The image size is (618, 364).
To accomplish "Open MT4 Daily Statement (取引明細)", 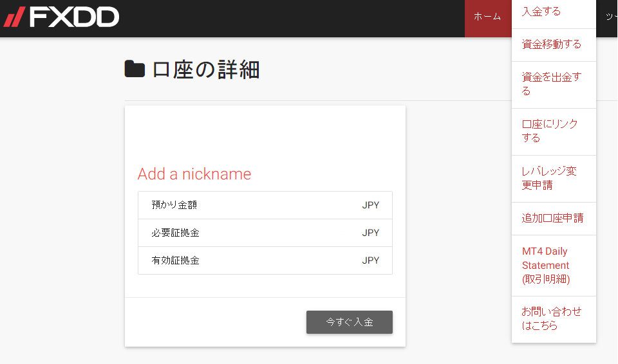I will [554, 265].
